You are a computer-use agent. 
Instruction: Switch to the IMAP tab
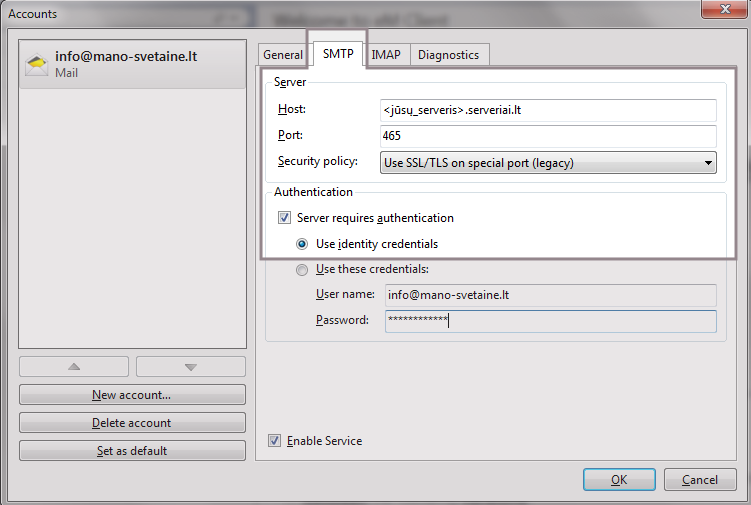386,55
